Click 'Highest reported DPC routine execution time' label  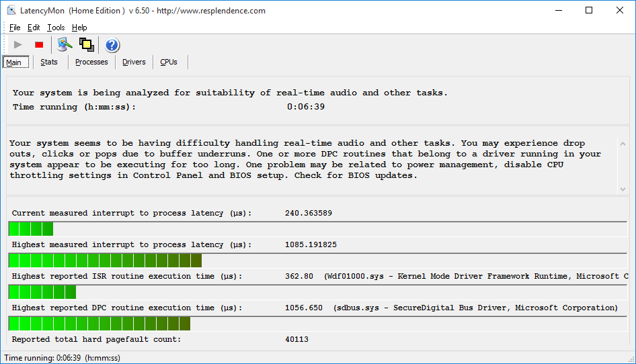click(127, 308)
